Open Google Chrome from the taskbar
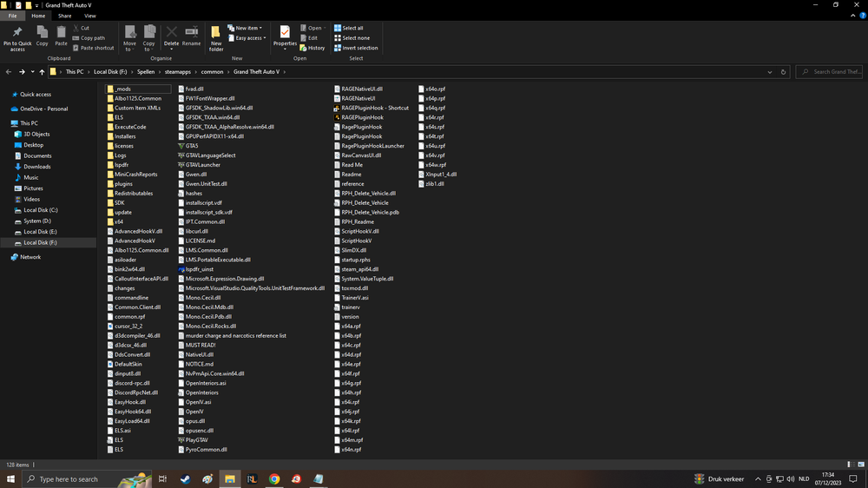The image size is (868, 488). coord(274,478)
